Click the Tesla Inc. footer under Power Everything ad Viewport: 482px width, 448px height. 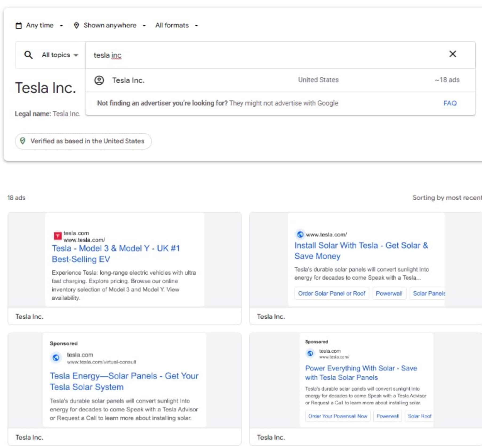pos(271,437)
